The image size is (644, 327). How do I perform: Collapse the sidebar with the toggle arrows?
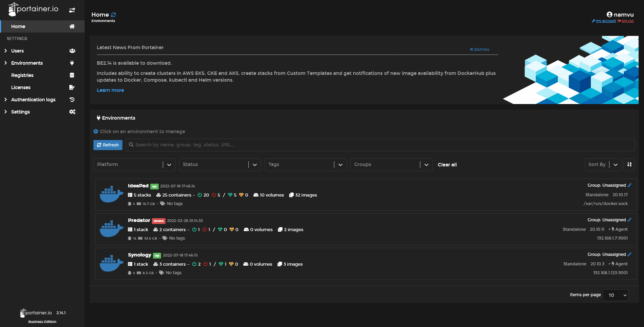click(72, 10)
